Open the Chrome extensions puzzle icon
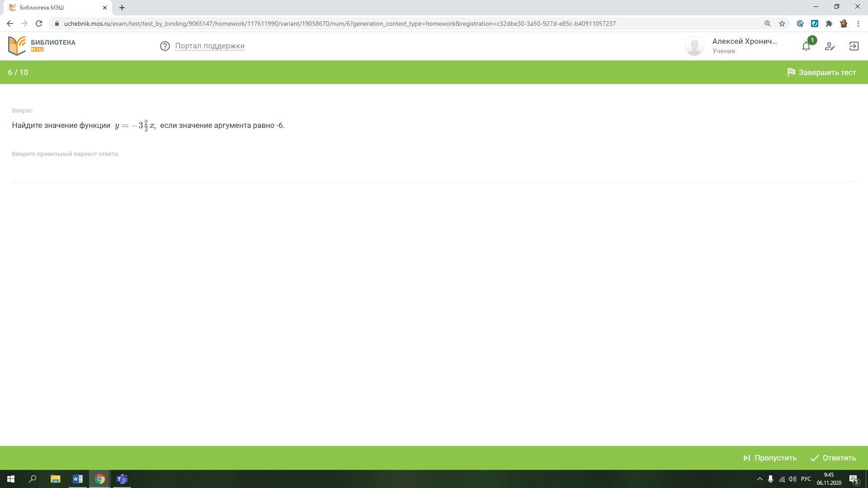 pyautogui.click(x=829, y=23)
